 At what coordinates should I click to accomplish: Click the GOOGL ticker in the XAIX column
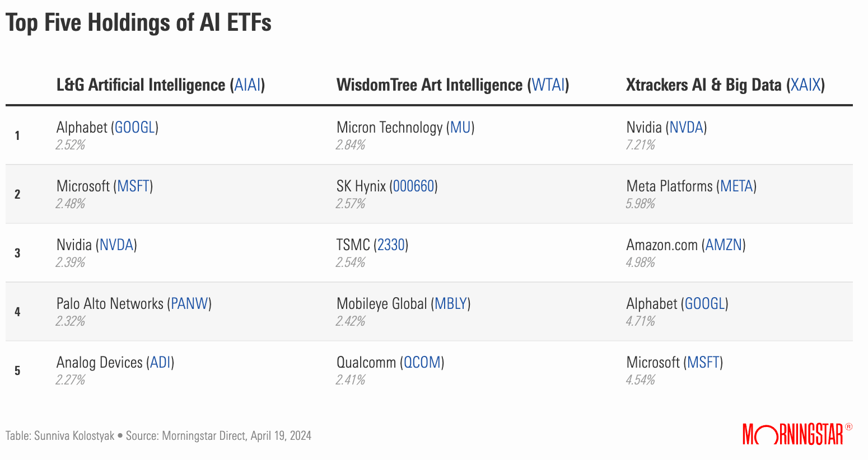point(704,304)
